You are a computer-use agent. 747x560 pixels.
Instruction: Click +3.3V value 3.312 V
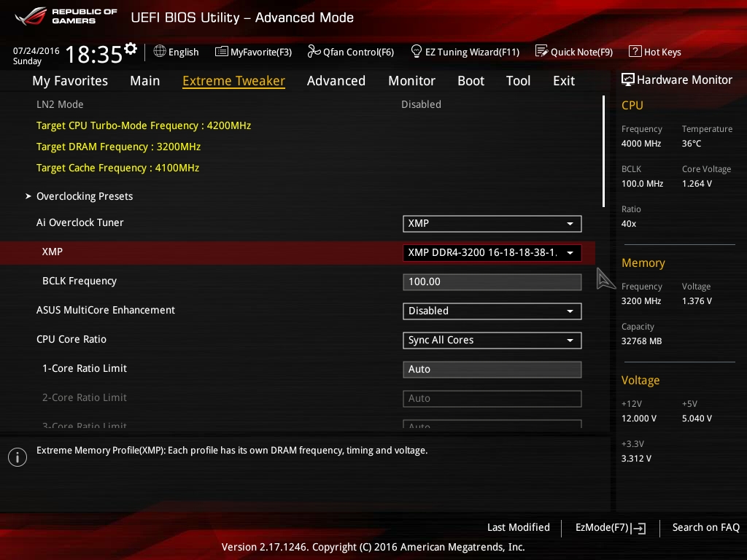636,459
